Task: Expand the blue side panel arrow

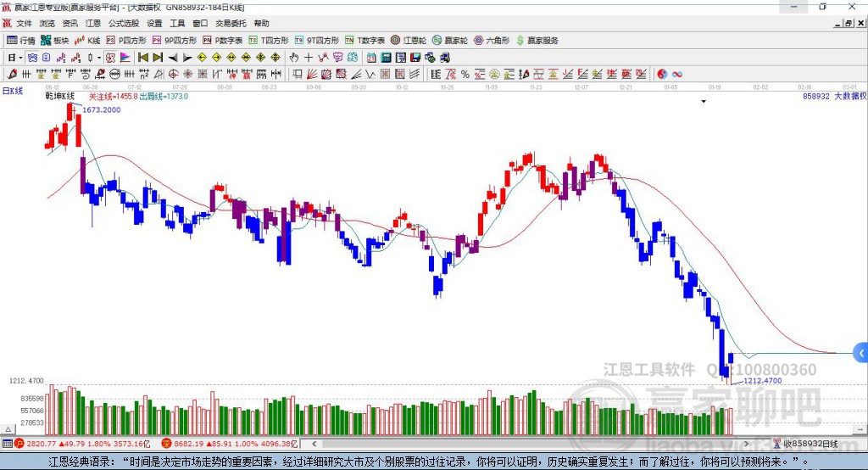Action: 861,353
